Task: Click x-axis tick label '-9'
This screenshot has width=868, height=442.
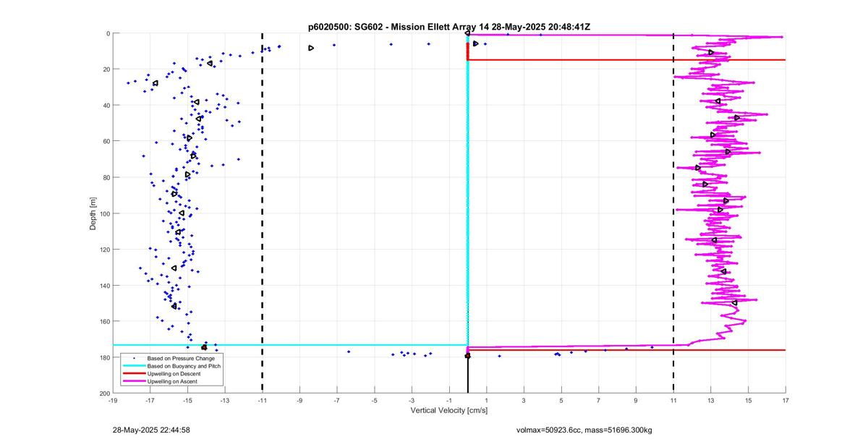Action: click(299, 400)
